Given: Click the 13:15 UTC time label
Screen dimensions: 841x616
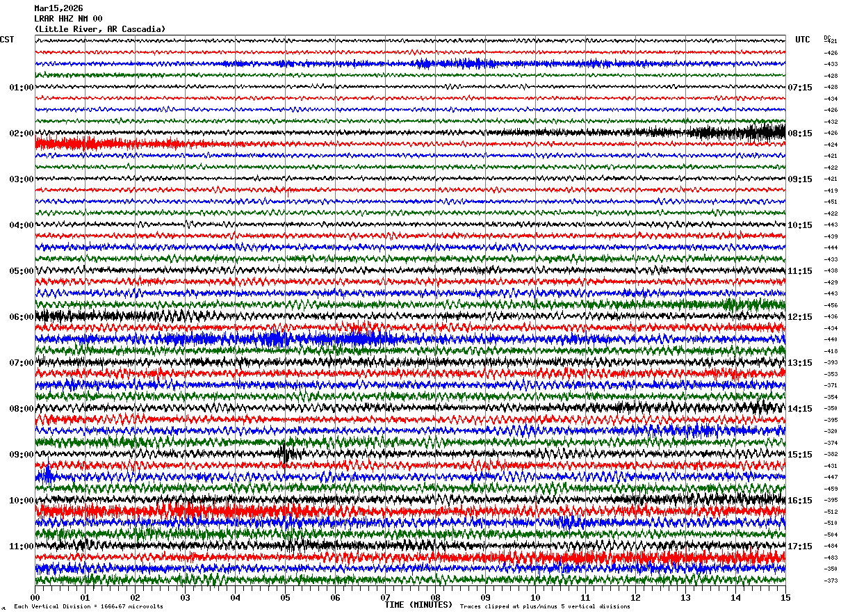Looking at the screenshot, I should click(x=800, y=363).
